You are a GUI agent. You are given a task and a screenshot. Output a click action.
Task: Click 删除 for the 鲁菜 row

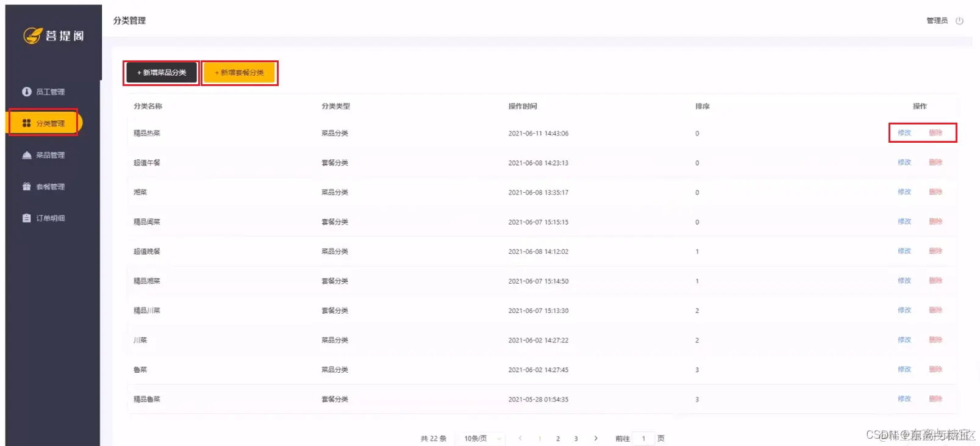pos(935,369)
